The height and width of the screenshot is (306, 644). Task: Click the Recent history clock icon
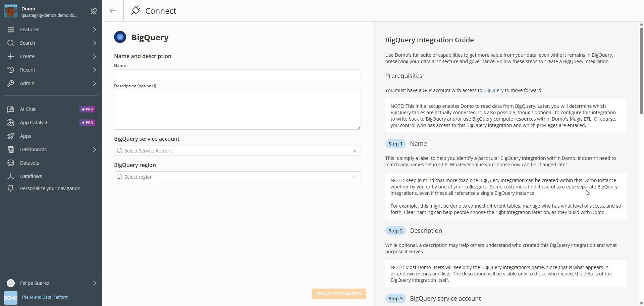point(11,70)
